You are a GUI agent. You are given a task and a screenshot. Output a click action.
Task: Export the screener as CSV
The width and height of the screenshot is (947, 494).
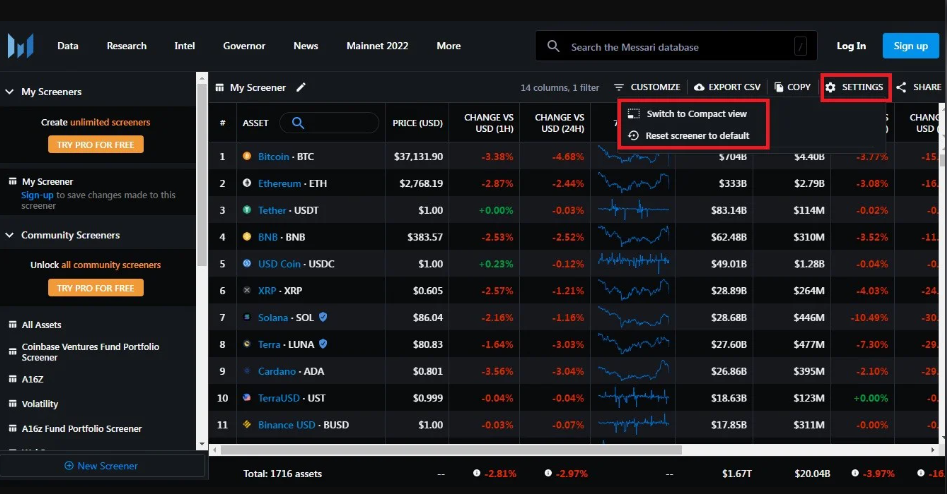727,87
